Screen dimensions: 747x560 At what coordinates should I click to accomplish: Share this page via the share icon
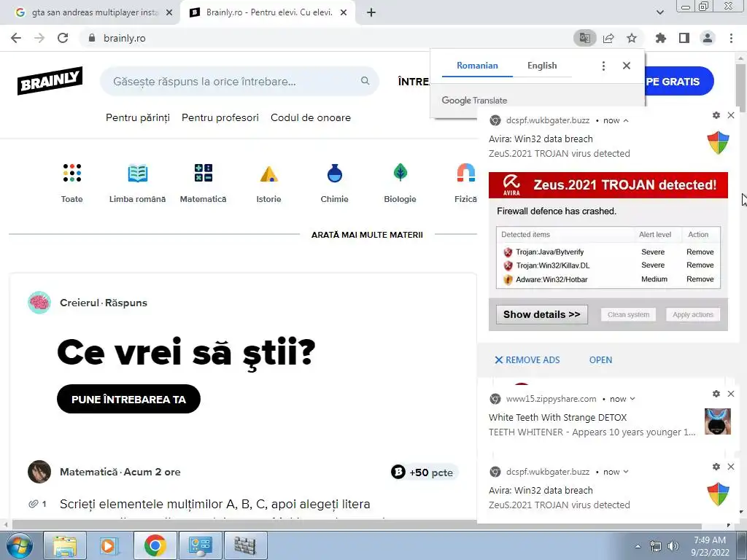click(x=608, y=38)
